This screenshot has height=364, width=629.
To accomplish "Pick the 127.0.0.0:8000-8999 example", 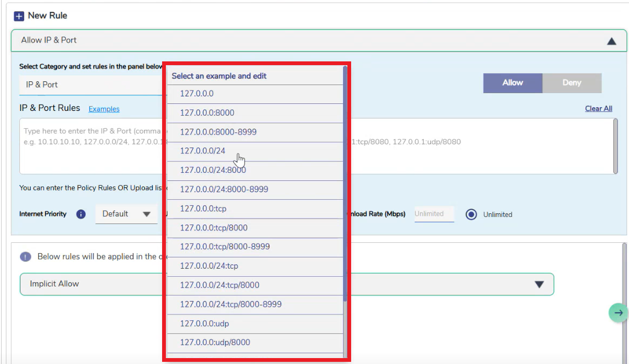I will pyautogui.click(x=219, y=132).
